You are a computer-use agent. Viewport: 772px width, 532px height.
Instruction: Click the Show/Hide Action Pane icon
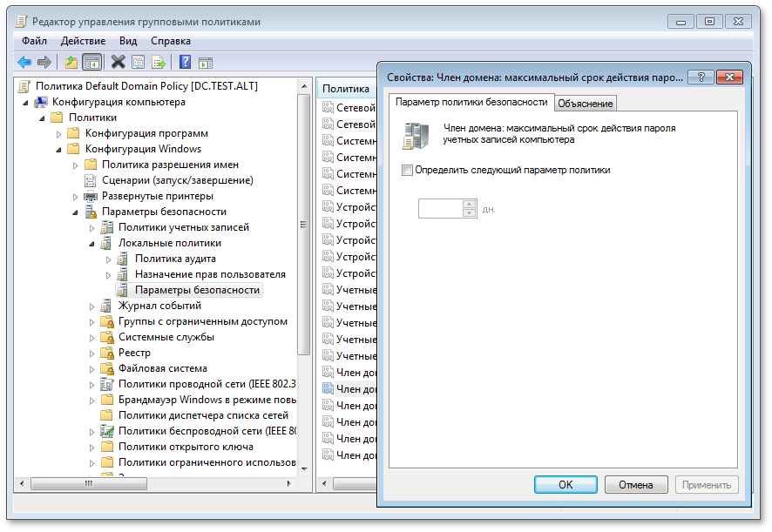(206, 62)
